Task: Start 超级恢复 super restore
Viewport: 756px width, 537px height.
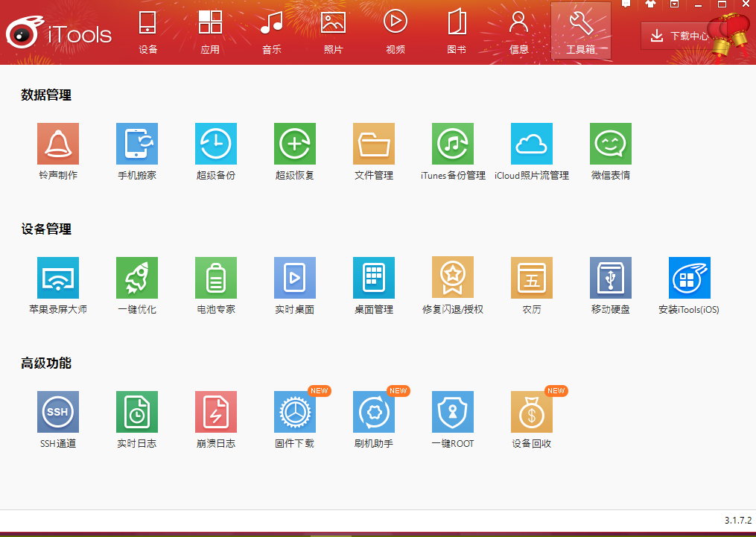Action: pos(295,144)
